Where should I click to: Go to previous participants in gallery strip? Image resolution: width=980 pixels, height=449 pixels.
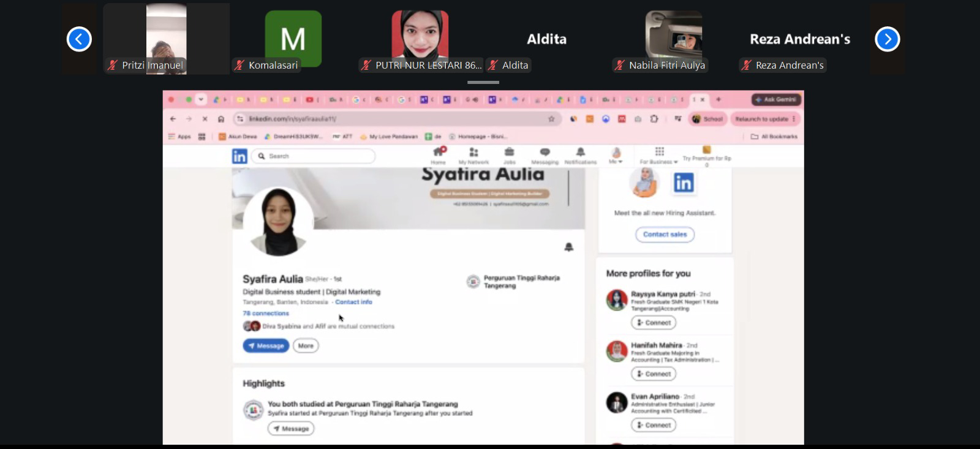tap(79, 39)
